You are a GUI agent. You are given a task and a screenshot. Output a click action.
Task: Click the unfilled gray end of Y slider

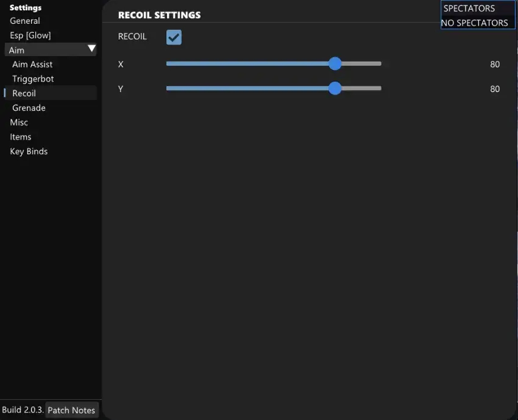coord(363,88)
